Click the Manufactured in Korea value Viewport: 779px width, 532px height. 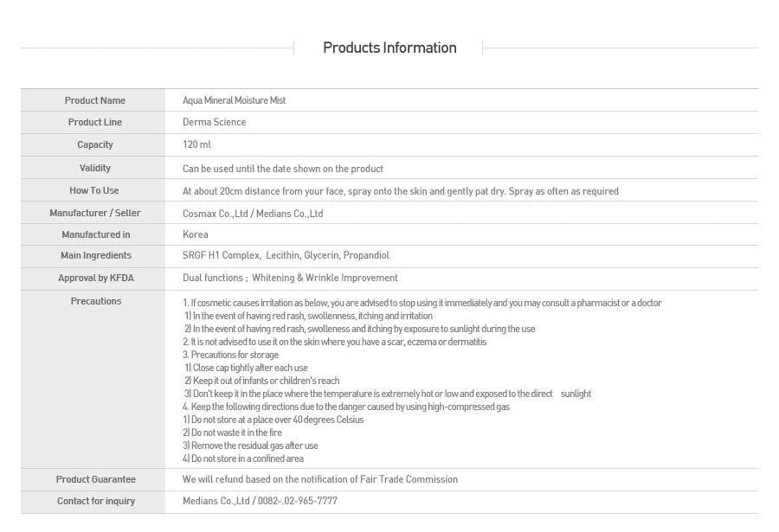[195, 234]
